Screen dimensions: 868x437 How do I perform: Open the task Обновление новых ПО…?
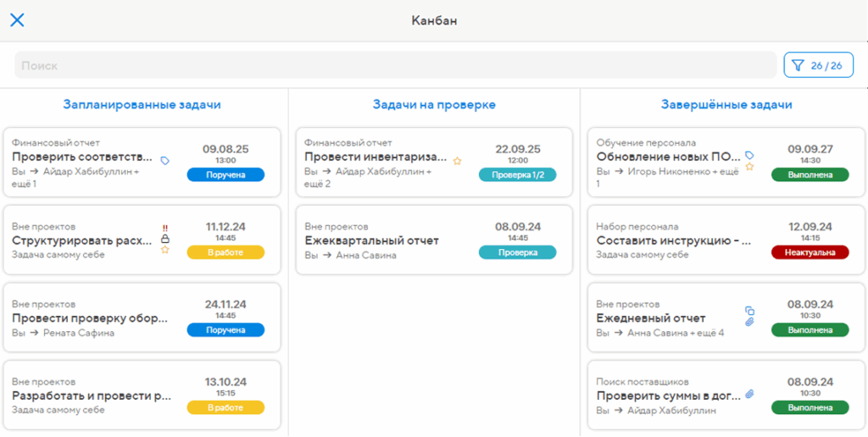point(668,157)
